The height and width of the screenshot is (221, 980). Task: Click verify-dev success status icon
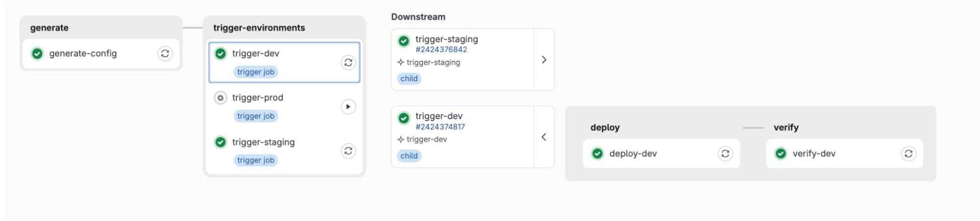[781, 153]
